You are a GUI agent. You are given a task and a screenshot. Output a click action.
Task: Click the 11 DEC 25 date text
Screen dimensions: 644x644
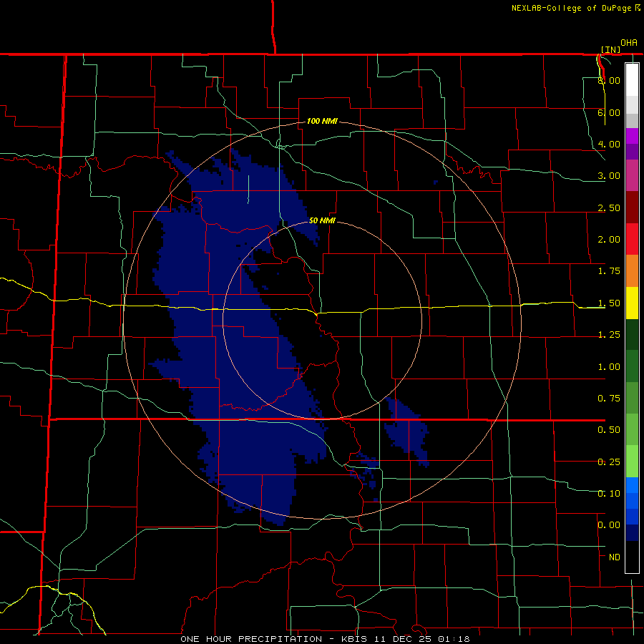coord(404,639)
